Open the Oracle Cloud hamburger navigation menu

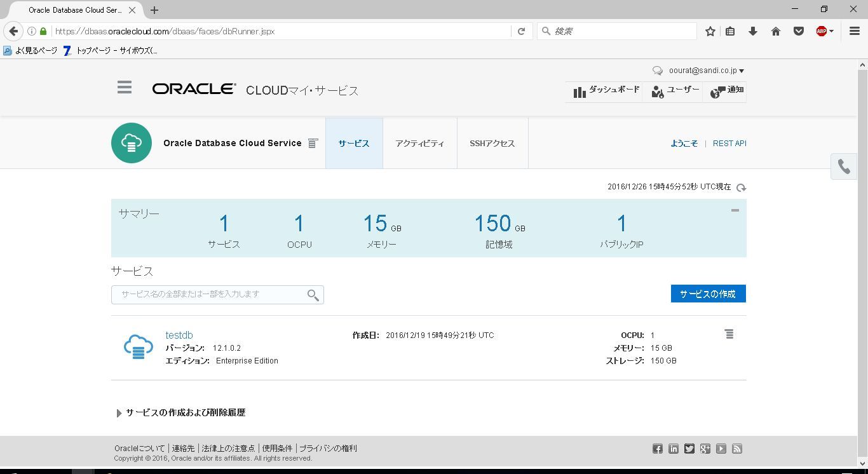pos(125,87)
